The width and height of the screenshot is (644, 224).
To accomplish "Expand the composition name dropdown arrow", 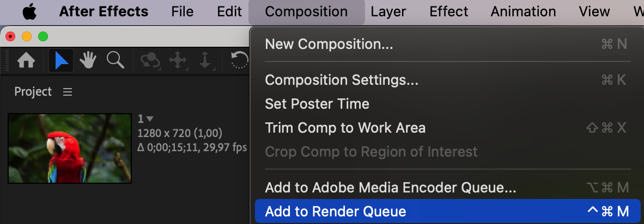I will 150,119.
